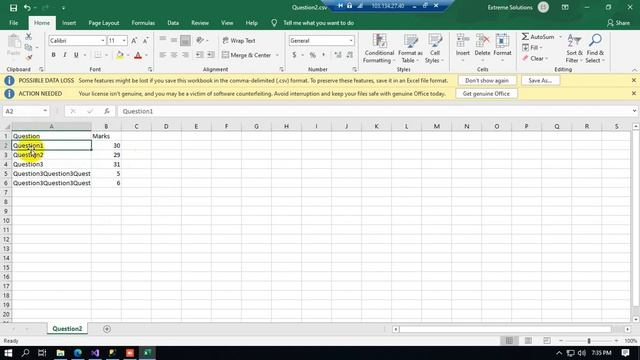Click the Decrease Decimal icon

(x=350, y=55)
